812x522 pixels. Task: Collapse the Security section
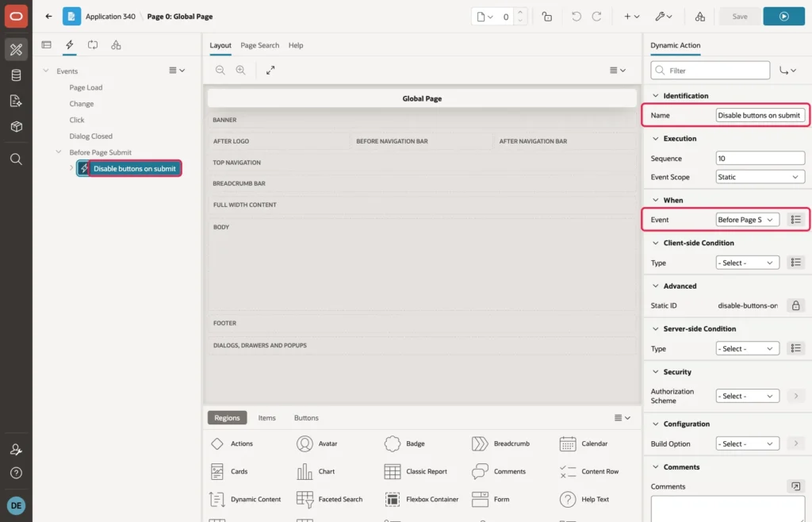point(655,372)
